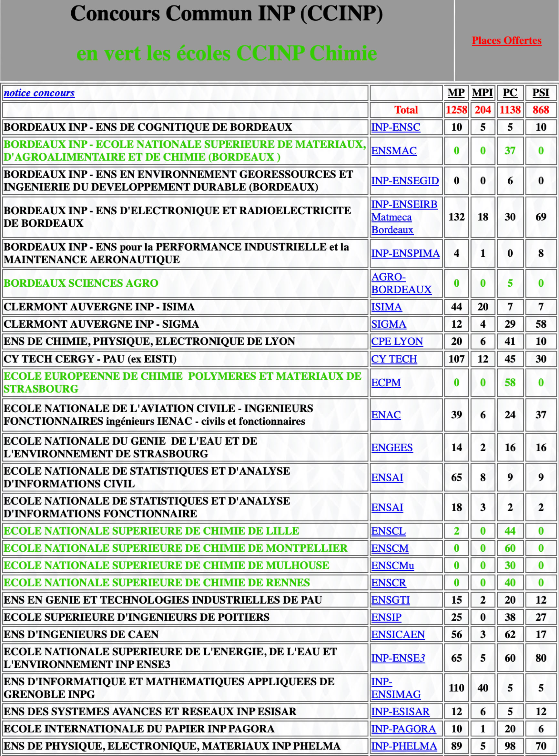Open the MP column header link
The height and width of the screenshot is (756, 559).
pyautogui.click(x=456, y=93)
